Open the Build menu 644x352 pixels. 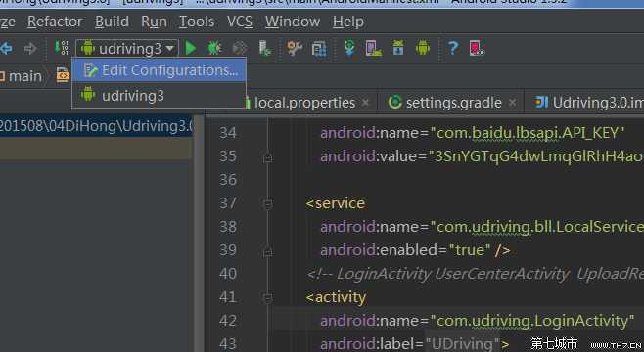click(x=112, y=22)
